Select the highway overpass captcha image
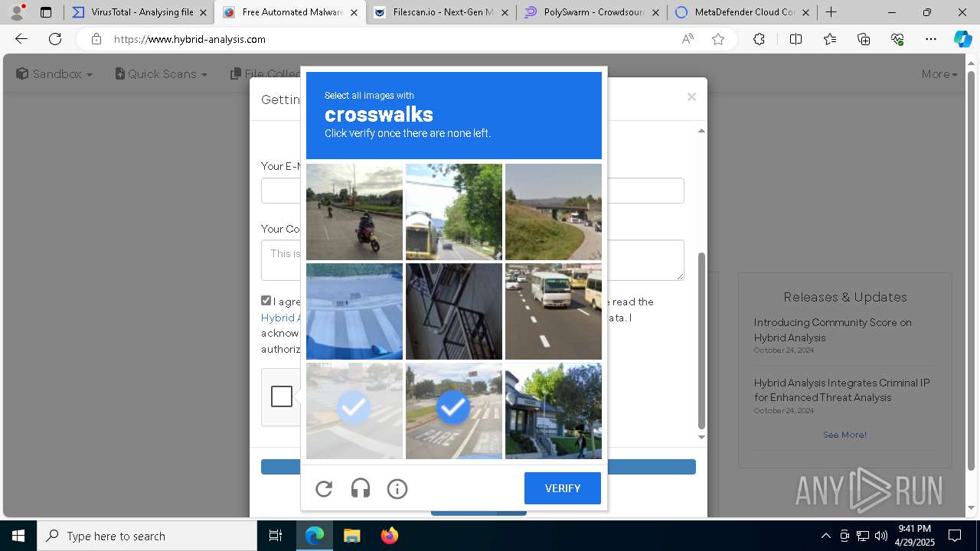The image size is (980, 551). click(x=554, y=212)
